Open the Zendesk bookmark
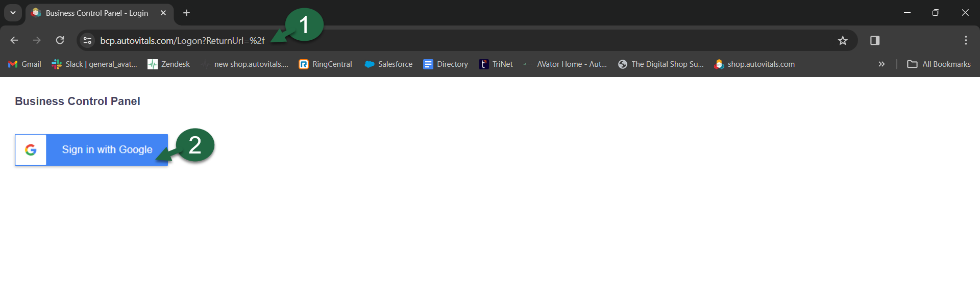980x307 pixels. pyautogui.click(x=169, y=64)
